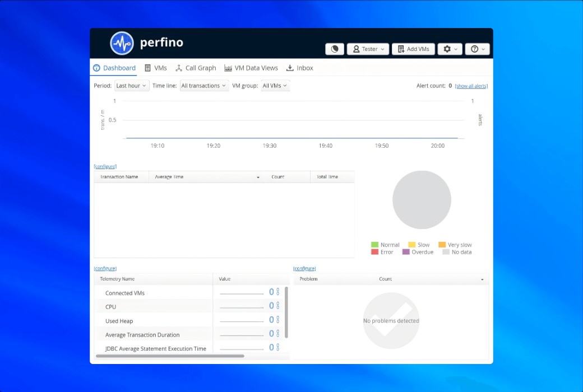Click the JDBC row link icon
The width and height of the screenshot is (583, 392).
[x=277, y=347]
